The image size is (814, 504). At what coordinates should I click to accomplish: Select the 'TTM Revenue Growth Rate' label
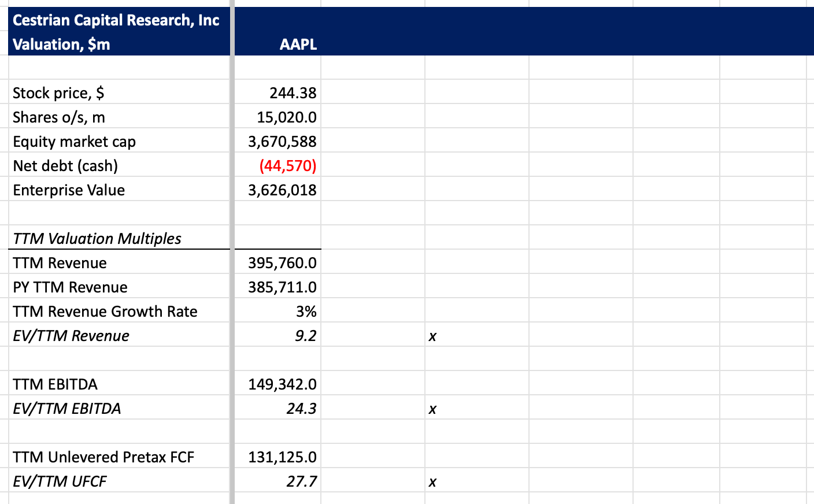click(105, 312)
